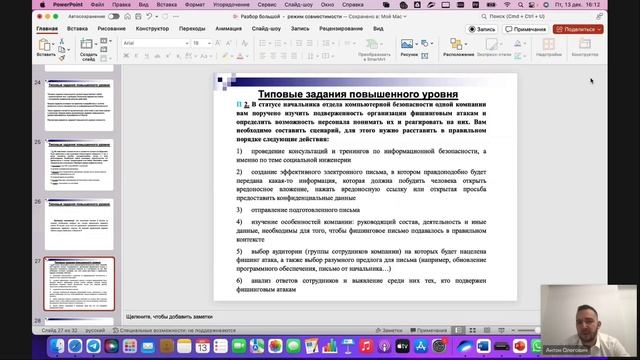Click the Safari icon in the Dock
640x360 pixels.
[75, 346]
